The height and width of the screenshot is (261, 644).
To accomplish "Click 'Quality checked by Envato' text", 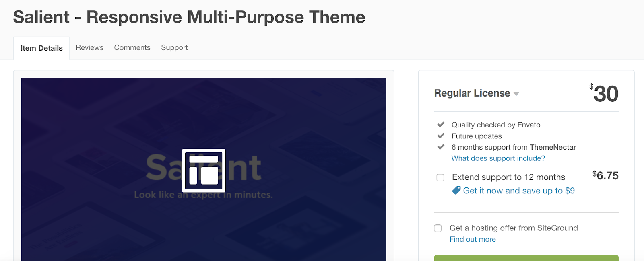I will click(x=496, y=125).
